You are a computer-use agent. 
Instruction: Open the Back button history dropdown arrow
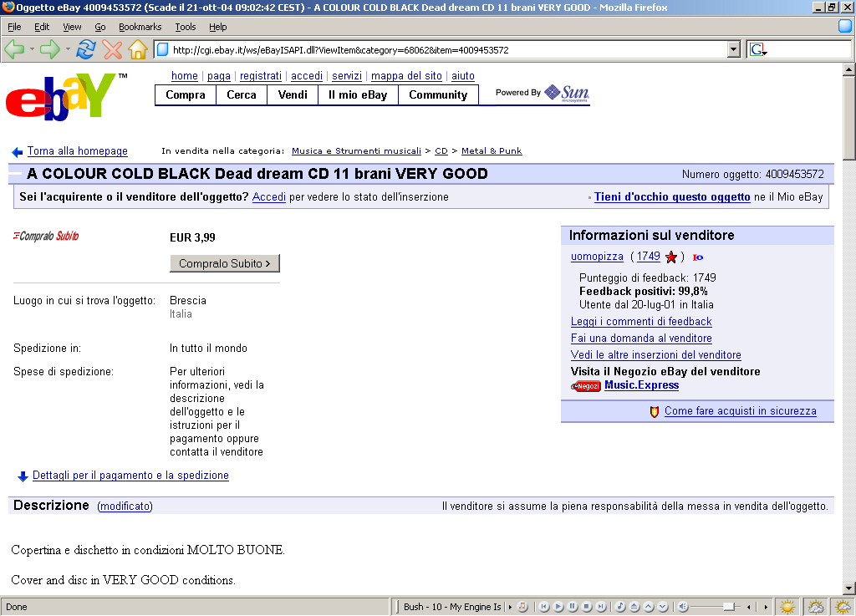coord(32,49)
